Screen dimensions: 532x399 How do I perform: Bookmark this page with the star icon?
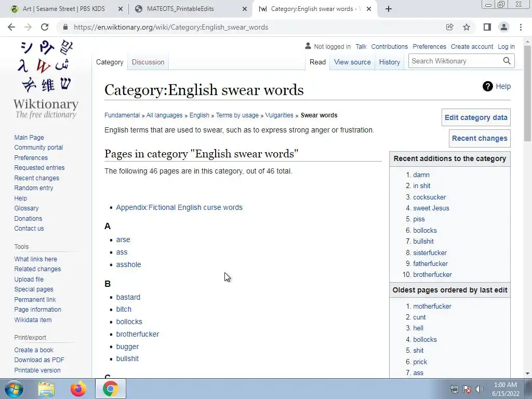point(467,27)
